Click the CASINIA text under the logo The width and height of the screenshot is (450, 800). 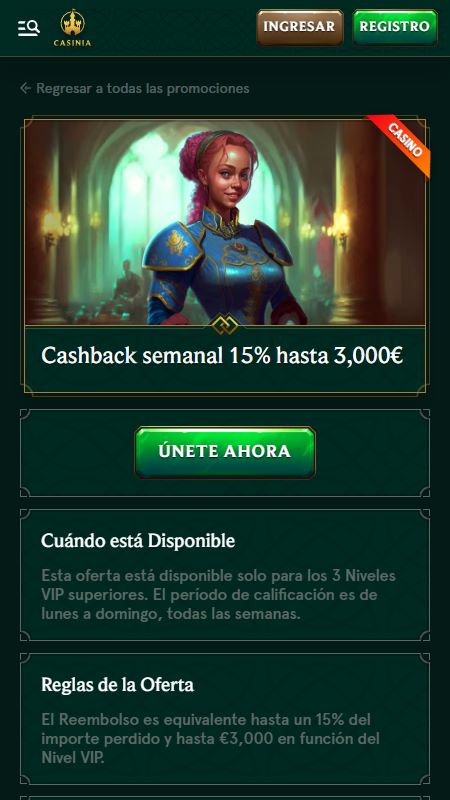point(72,43)
